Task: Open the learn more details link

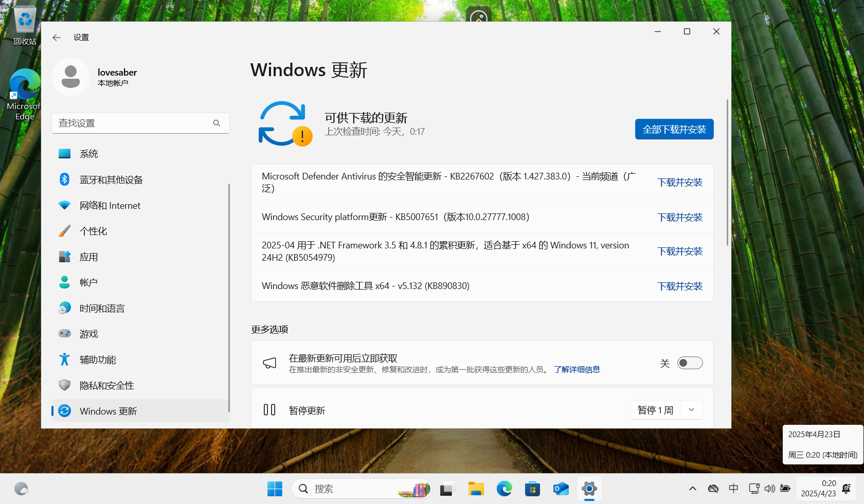Action: pyautogui.click(x=577, y=370)
